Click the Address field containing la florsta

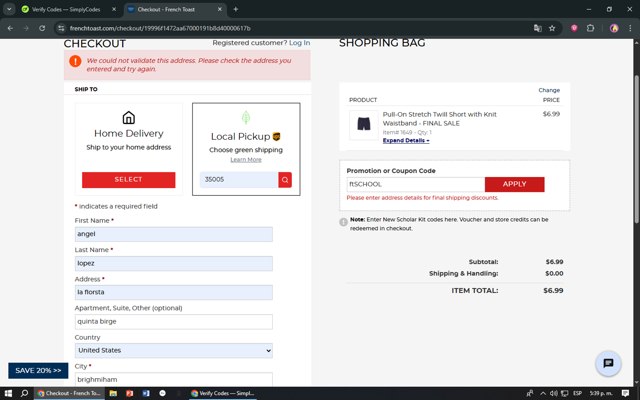pos(173,292)
